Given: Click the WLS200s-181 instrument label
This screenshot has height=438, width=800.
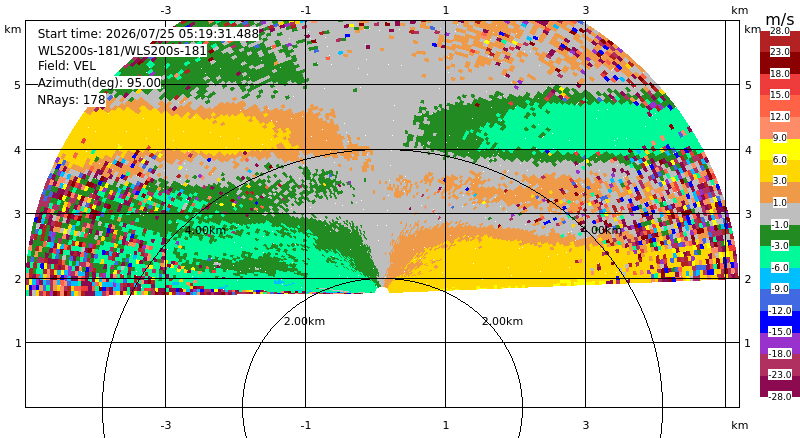Looking at the screenshot, I should (x=122, y=51).
